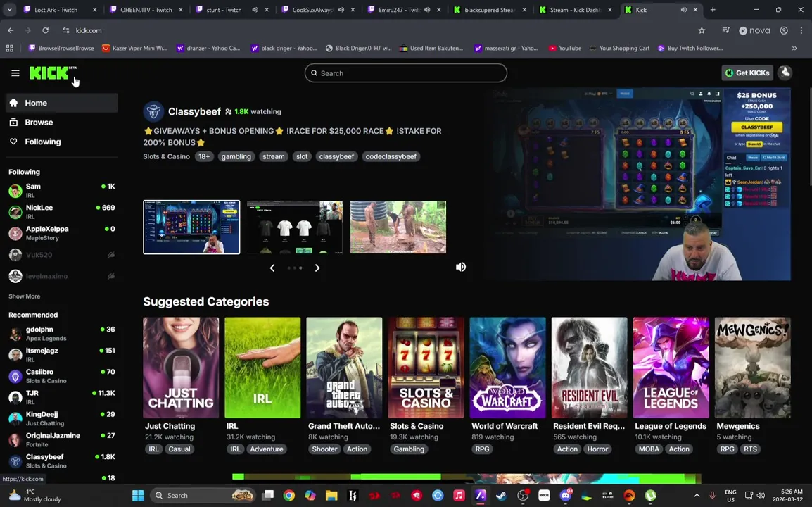Open Steam from the taskbar
The width and height of the screenshot is (812, 507).
pos(501,496)
